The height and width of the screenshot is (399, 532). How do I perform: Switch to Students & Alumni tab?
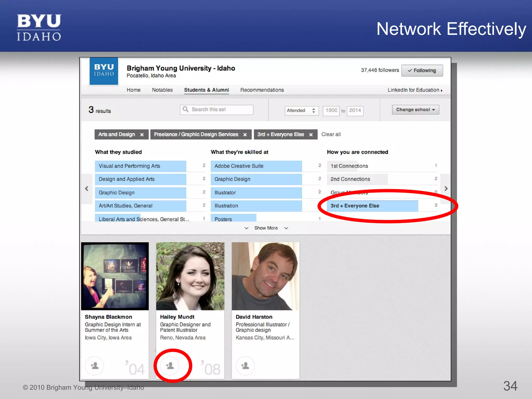[207, 90]
